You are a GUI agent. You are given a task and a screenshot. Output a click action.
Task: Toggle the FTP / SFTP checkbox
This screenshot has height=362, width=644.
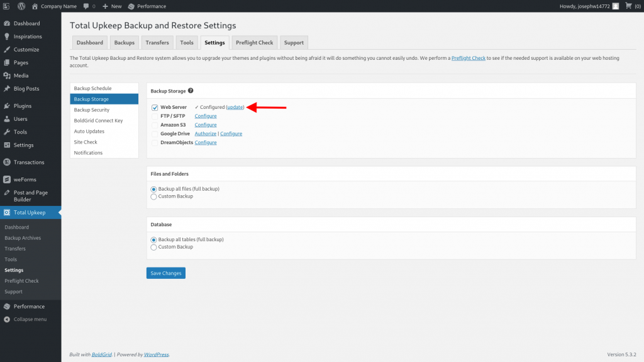click(x=155, y=116)
